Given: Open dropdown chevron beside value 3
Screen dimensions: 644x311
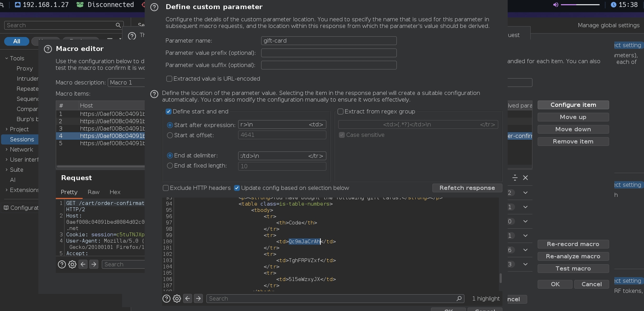Looking at the screenshot, I should coord(525,264).
